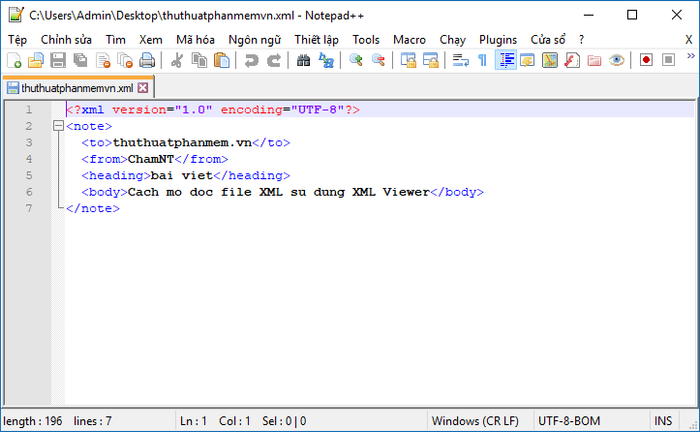Collapse the note element fold marker

pyautogui.click(x=58, y=126)
